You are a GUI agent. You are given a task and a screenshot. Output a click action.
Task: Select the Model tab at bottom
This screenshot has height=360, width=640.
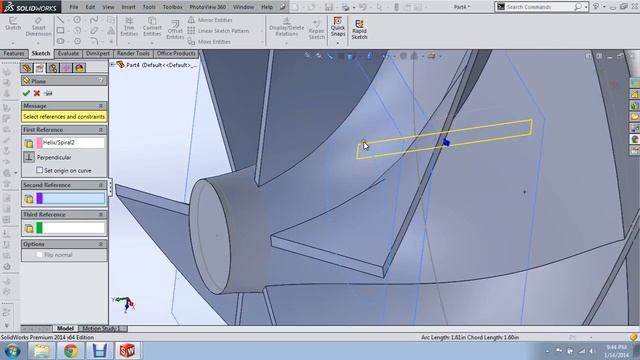(65, 328)
